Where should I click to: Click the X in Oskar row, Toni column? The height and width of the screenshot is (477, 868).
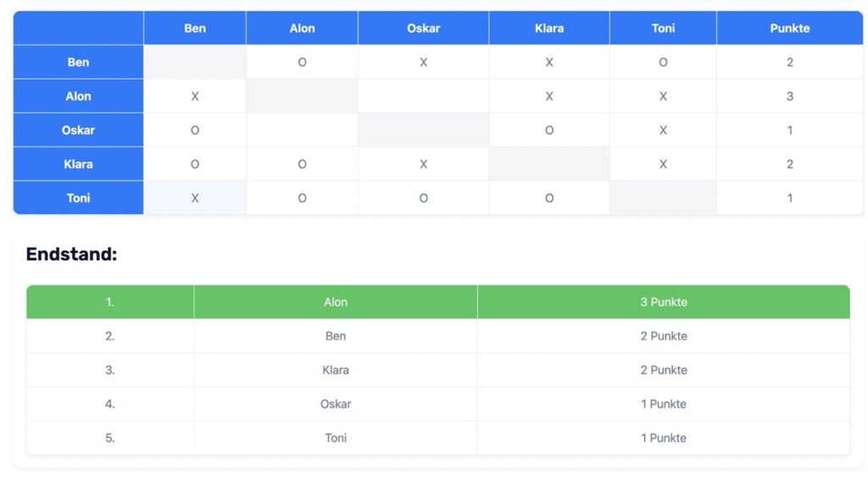click(x=663, y=130)
